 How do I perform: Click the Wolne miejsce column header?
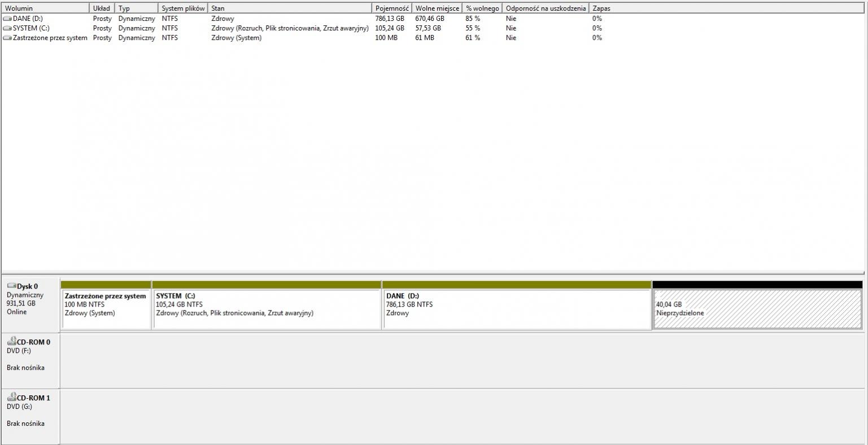tap(437, 8)
